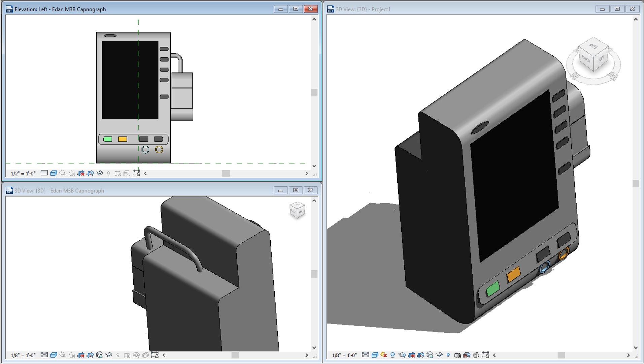The image size is (644, 364).
Task: Open Detail Level dropdown in Project1 view bar
Action: click(365, 355)
